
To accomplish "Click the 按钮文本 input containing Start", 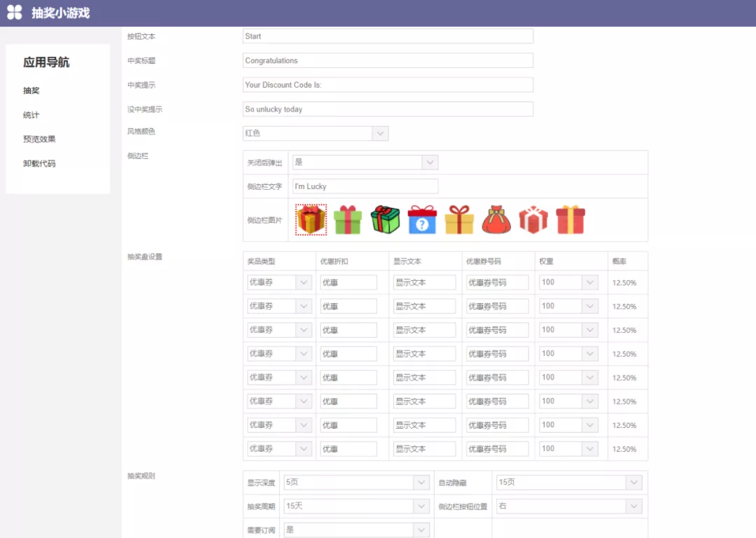I will pyautogui.click(x=388, y=36).
